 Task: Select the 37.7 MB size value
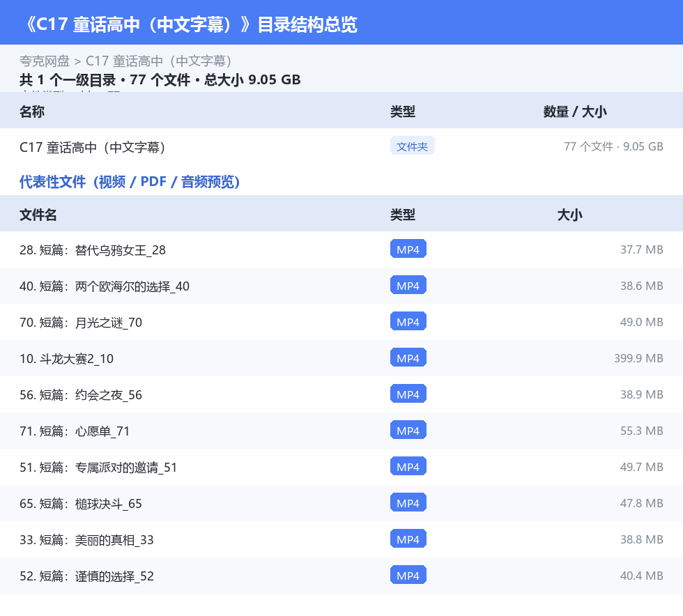pyautogui.click(x=642, y=249)
